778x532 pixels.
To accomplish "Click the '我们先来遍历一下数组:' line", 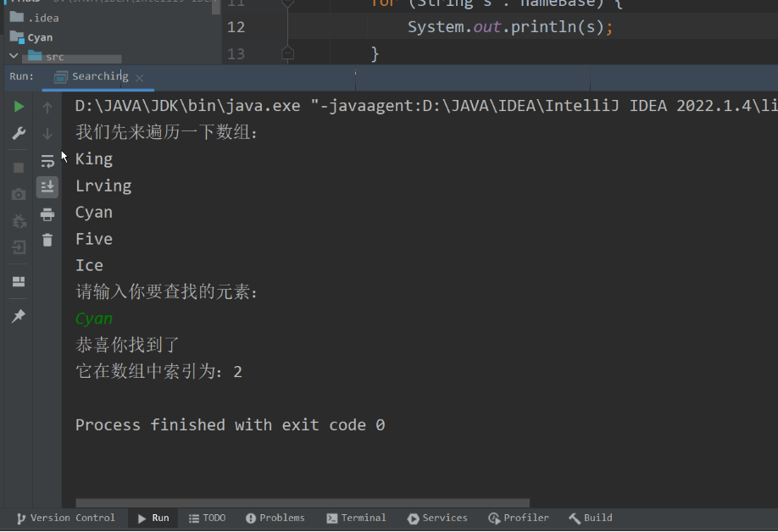I will 167,132.
